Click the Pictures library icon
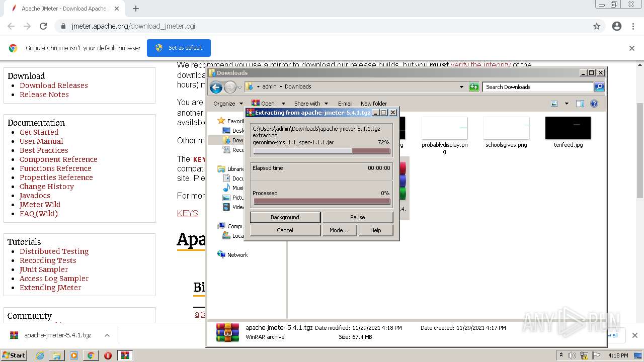The image size is (644, 362). point(227,198)
